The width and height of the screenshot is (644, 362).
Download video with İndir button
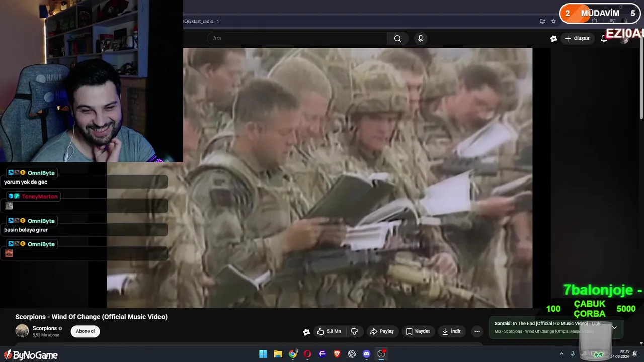click(451, 331)
